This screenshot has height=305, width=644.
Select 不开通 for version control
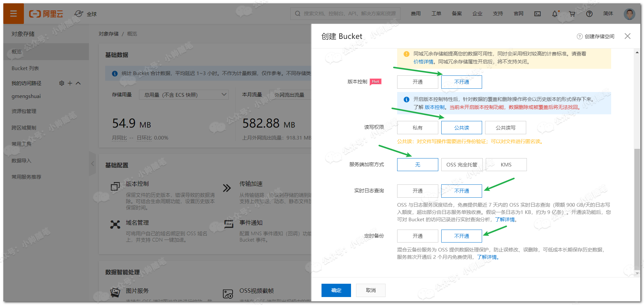462,82
